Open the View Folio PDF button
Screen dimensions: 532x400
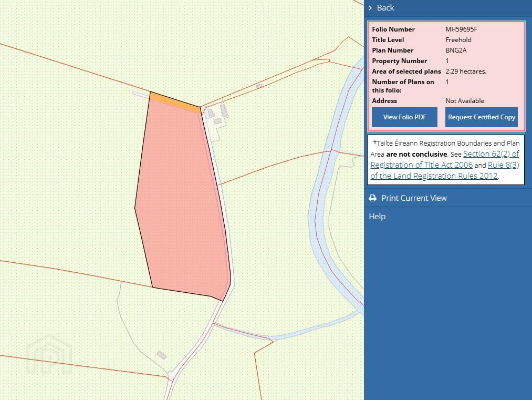tap(404, 117)
